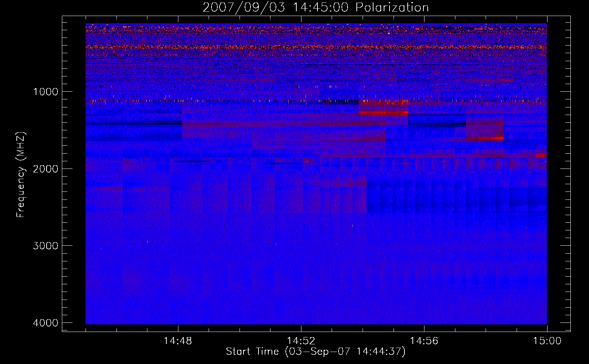This screenshot has height=364, width=589.
Task: Click the 'Frequency (MHZ)' axis label
Action: (x=21, y=174)
